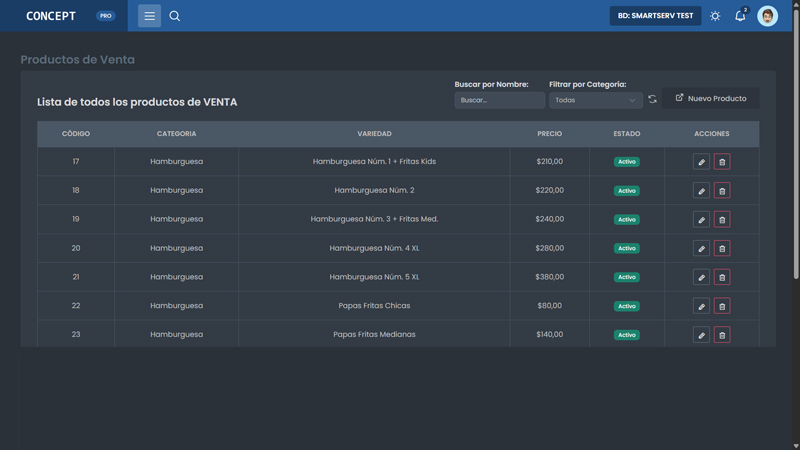This screenshot has height=450, width=800.
Task: Edit product code 17
Action: click(701, 162)
